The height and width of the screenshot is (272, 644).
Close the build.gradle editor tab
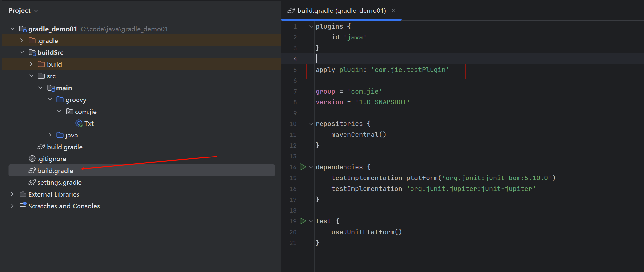point(394,11)
